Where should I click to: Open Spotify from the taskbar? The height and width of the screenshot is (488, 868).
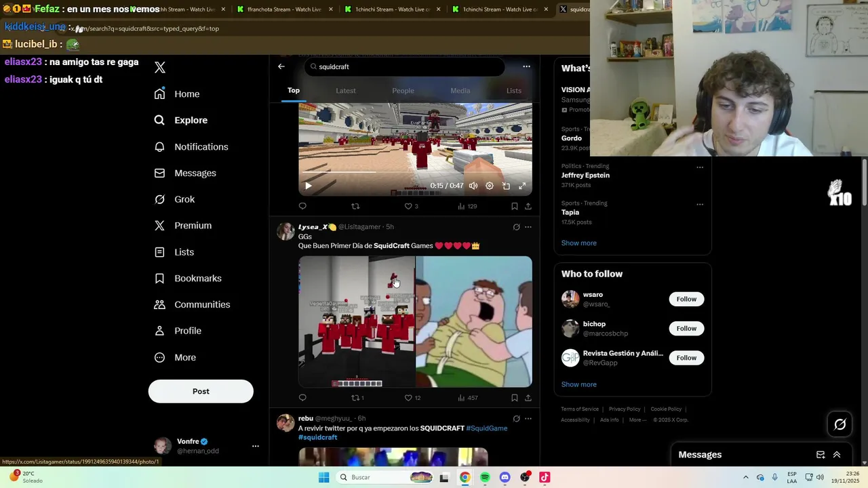coord(485,478)
